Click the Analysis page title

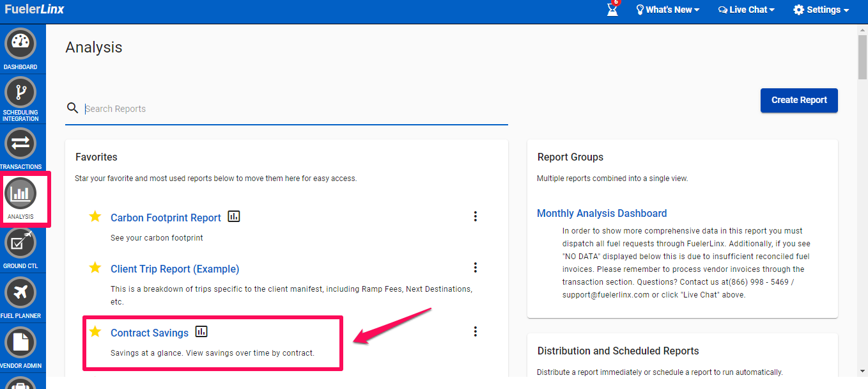point(94,47)
